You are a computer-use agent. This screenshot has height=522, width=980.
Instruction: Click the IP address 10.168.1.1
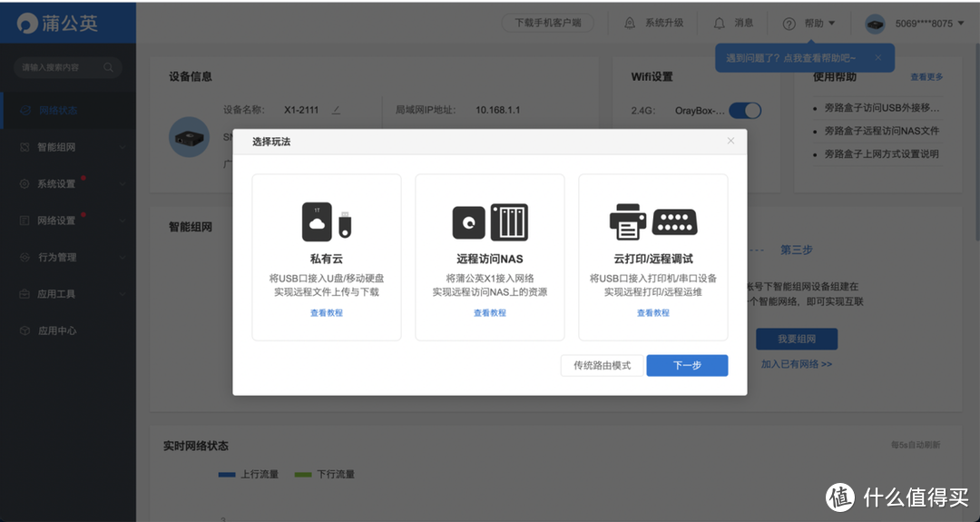click(497, 110)
